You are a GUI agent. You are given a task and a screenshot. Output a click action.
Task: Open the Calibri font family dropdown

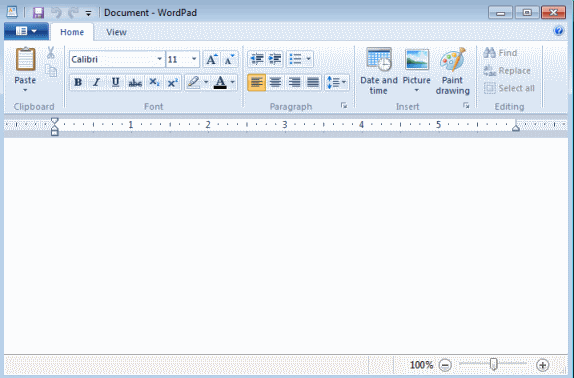[159, 59]
